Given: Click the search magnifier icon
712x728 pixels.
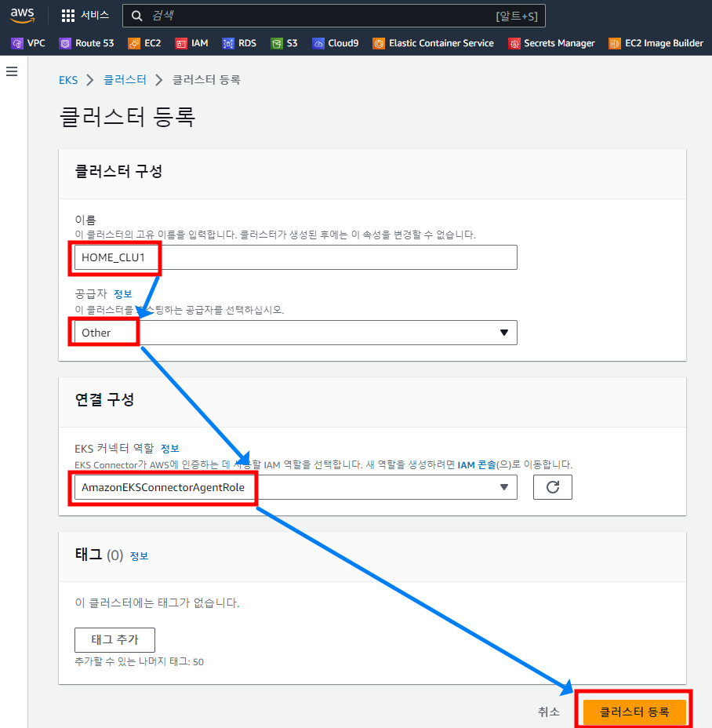Looking at the screenshot, I should [136, 16].
